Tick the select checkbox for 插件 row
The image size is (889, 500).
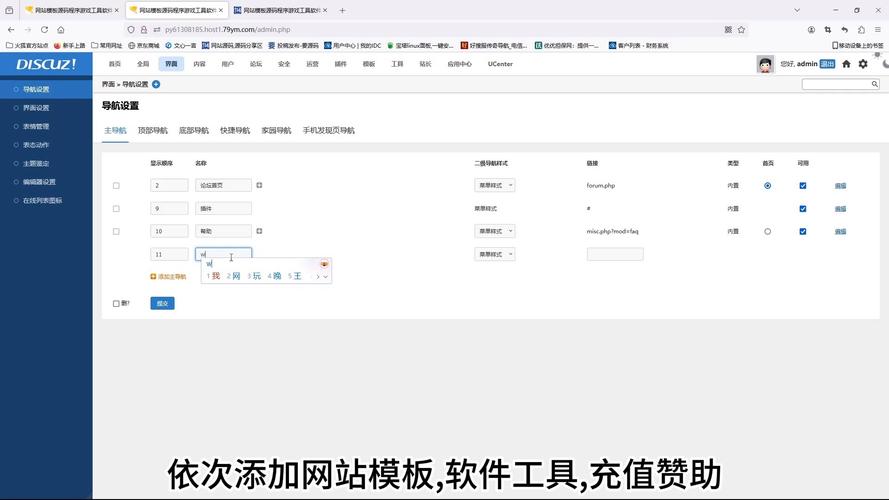pos(116,209)
